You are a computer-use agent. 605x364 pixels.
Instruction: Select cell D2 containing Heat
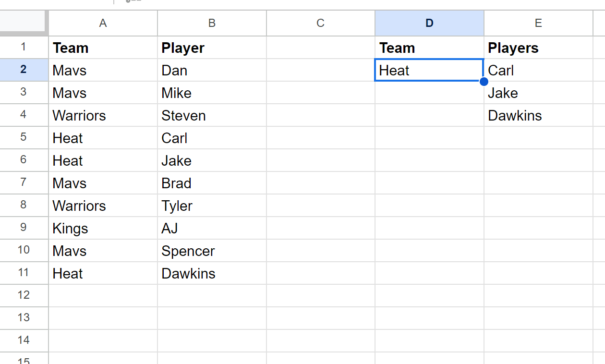[x=429, y=70]
